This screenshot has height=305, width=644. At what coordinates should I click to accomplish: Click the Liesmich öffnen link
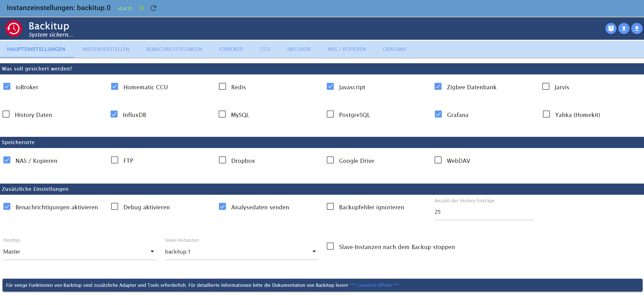375,285
